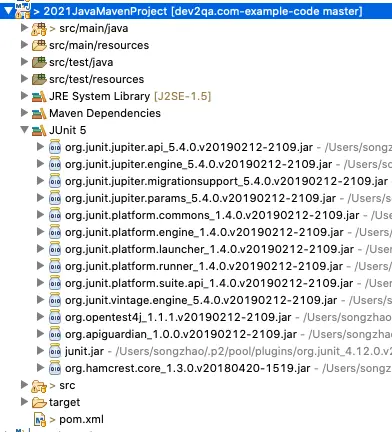Expand the src folder node
Screen dimensions: 392x432
pos(24,384)
